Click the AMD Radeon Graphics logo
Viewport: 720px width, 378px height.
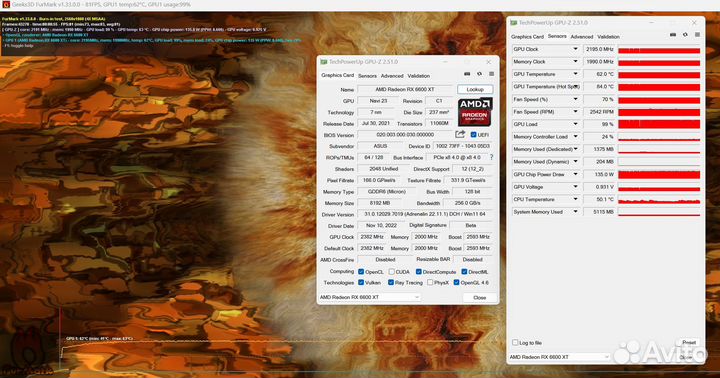tap(475, 112)
